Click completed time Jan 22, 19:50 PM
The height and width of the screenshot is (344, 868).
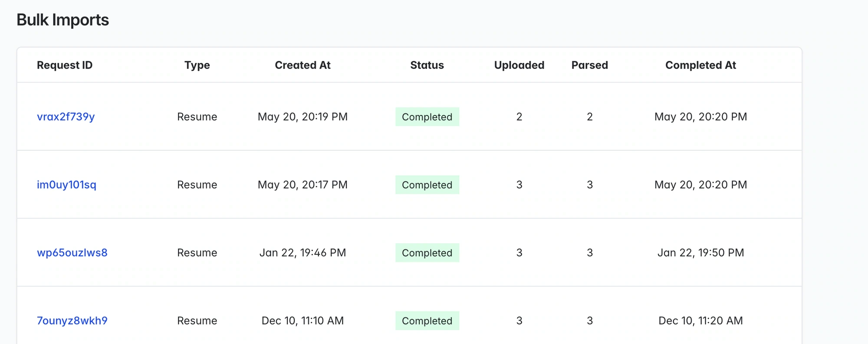click(x=700, y=253)
